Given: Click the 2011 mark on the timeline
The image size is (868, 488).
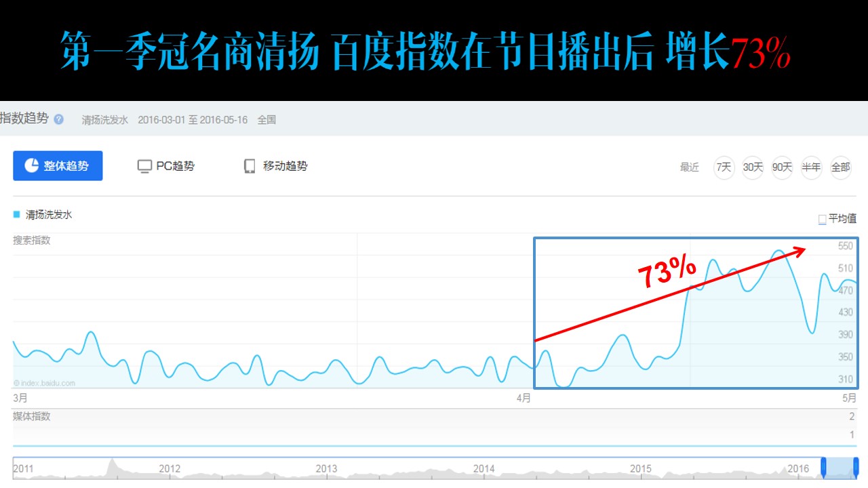Looking at the screenshot, I should tap(23, 469).
